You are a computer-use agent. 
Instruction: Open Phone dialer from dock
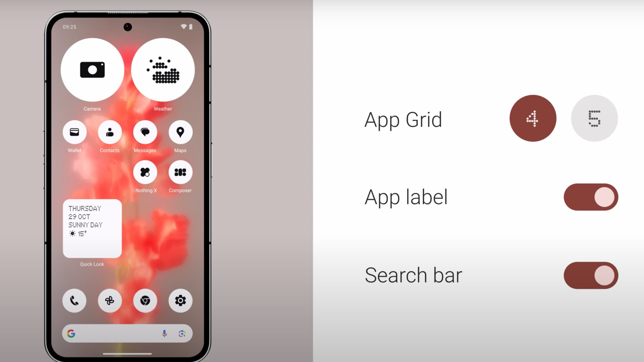click(x=74, y=301)
